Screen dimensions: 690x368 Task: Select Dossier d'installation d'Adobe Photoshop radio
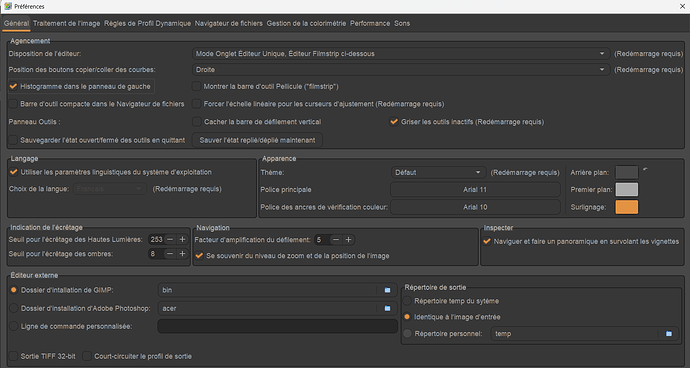click(14, 308)
